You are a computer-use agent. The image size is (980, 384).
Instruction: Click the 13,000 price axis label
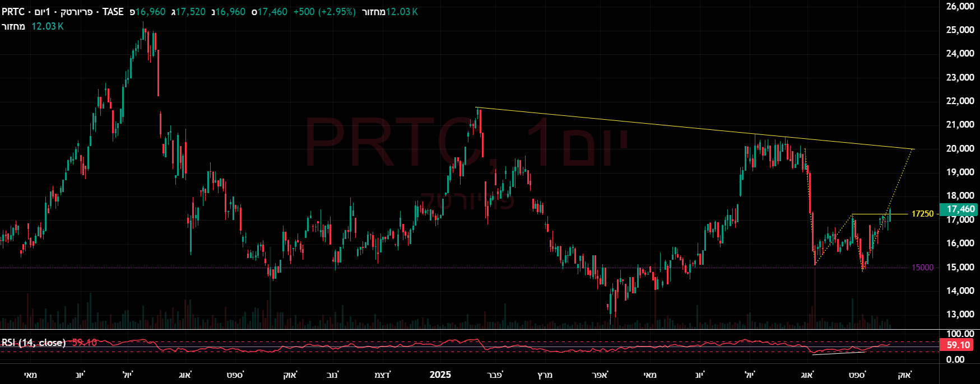[960, 314]
